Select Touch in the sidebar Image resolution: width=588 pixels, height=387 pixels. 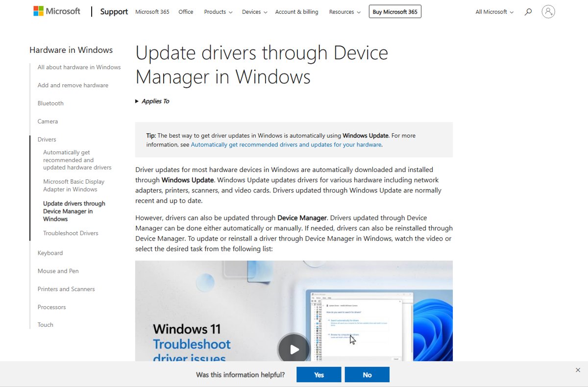45,325
